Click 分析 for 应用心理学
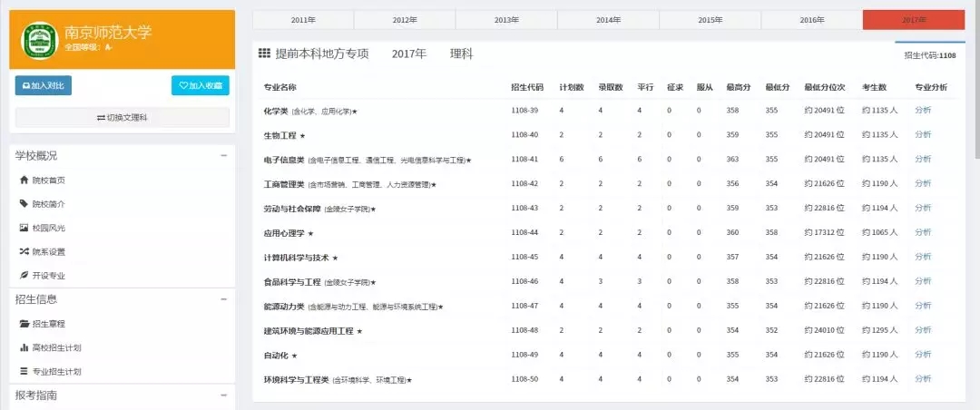Screen dimensions: 980x410 pyautogui.click(x=923, y=232)
